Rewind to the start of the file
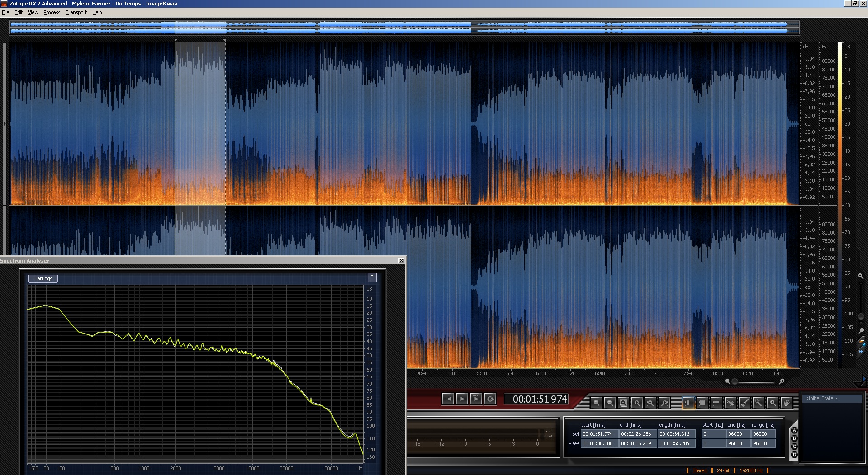 coord(448,399)
